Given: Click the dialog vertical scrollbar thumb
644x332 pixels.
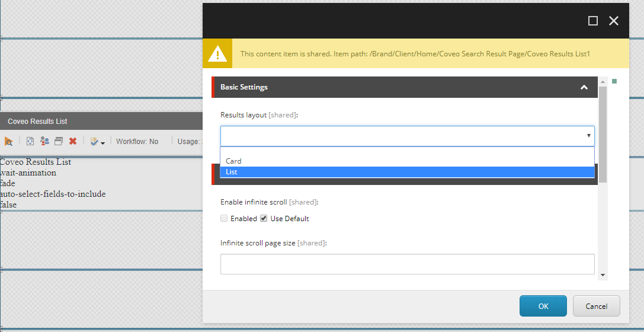Looking at the screenshot, I should tap(603, 135).
